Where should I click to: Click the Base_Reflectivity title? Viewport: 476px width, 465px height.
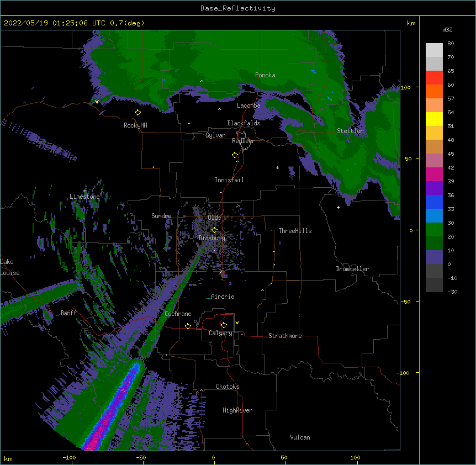[x=238, y=8]
